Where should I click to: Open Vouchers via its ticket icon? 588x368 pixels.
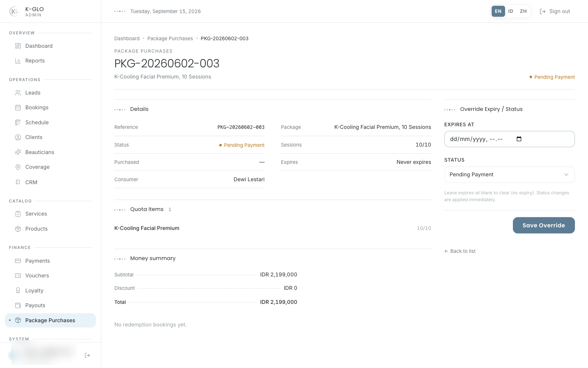pyautogui.click(x=18, y=276)
